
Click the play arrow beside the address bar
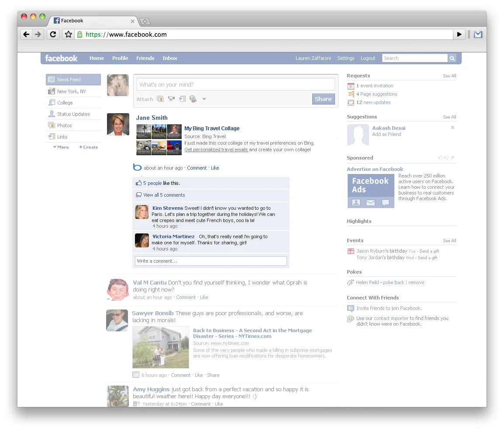click(x=459, y=35)
